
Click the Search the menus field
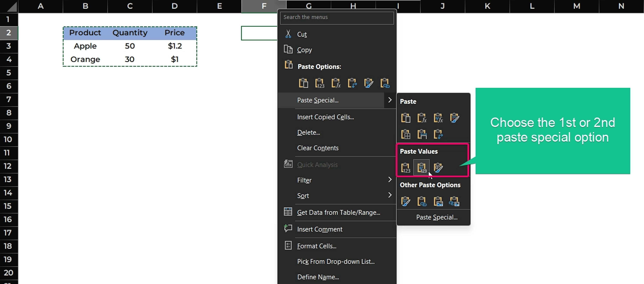pos(336,17)
